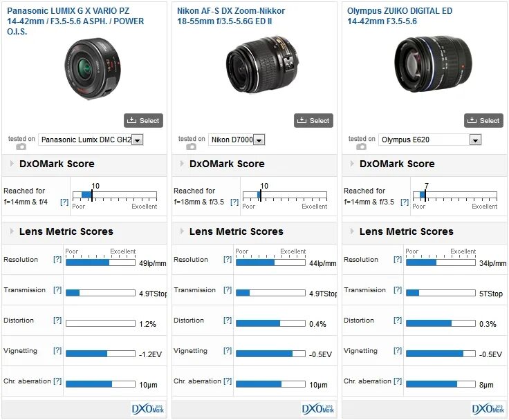Open Vignetting help [?] in Nikon column
509x420 pixels.
(228, 351)
